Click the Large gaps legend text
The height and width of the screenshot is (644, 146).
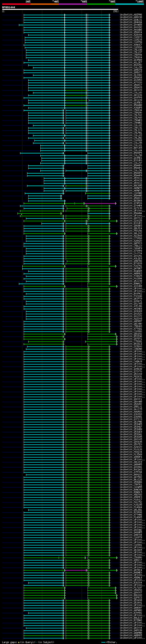[28, 642]
